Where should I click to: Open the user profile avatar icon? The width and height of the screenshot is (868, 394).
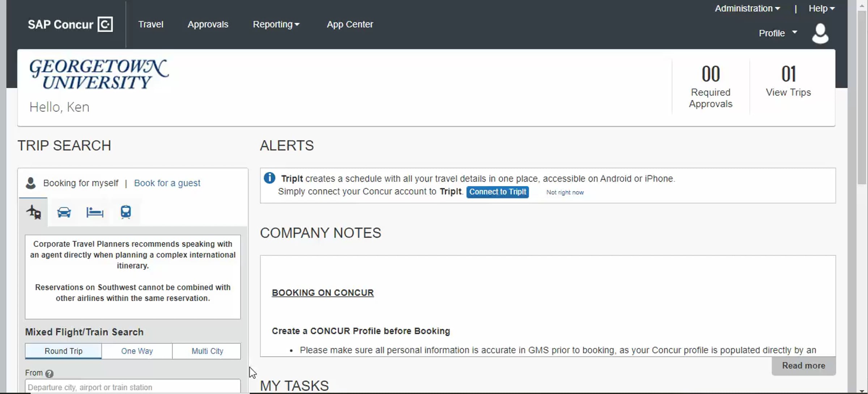coord(820,33)
